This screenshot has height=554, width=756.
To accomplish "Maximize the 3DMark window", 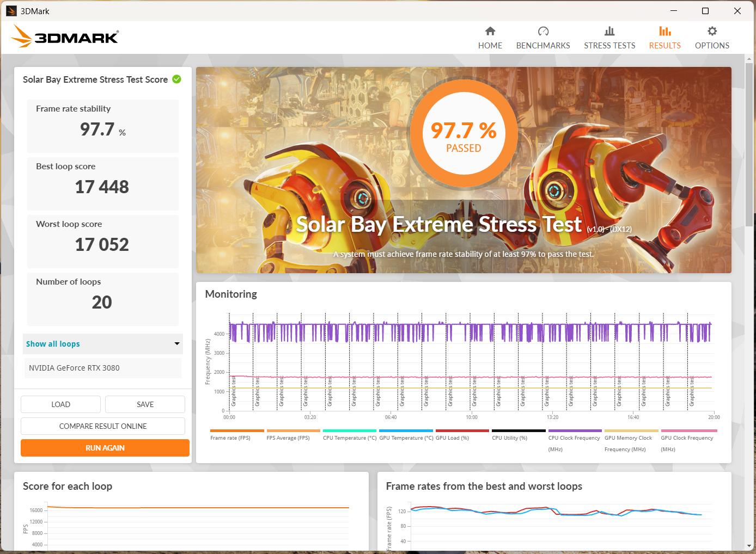I will 705,11.
